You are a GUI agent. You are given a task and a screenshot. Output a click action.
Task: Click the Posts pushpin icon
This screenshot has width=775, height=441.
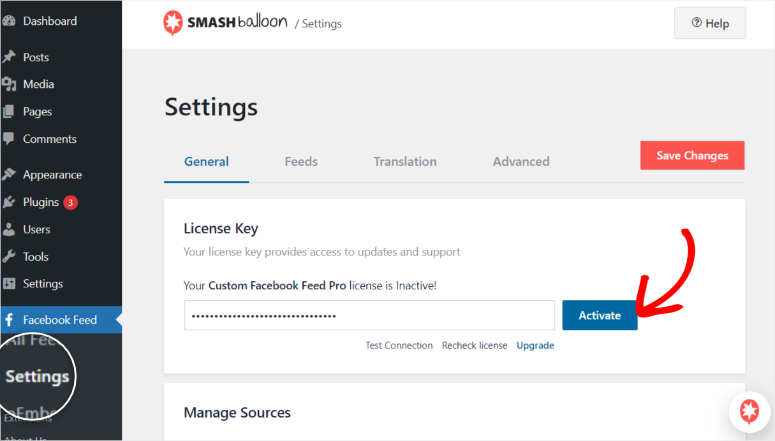pyautogui.click(x=9, y=57)
